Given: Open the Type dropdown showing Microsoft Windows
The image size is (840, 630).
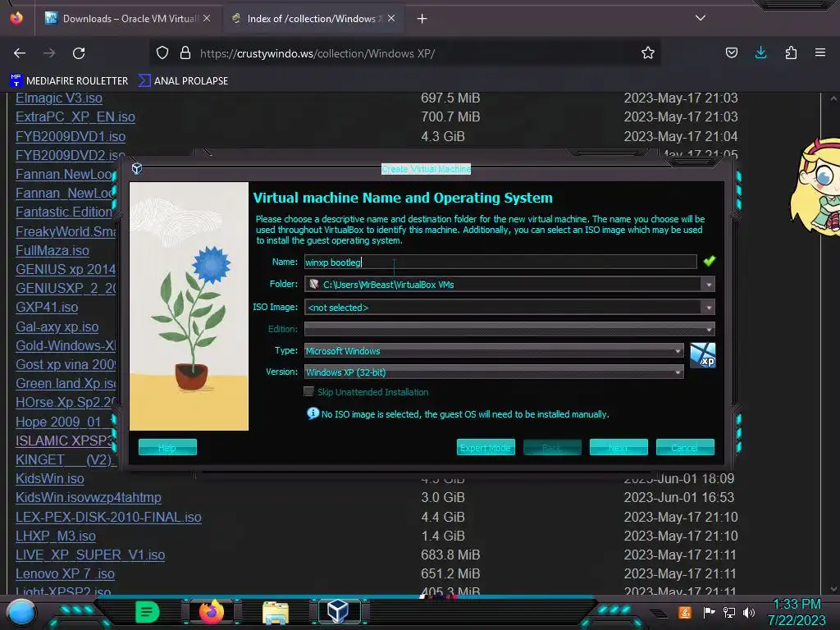Looking at the screenshot, I should point(494,351).
